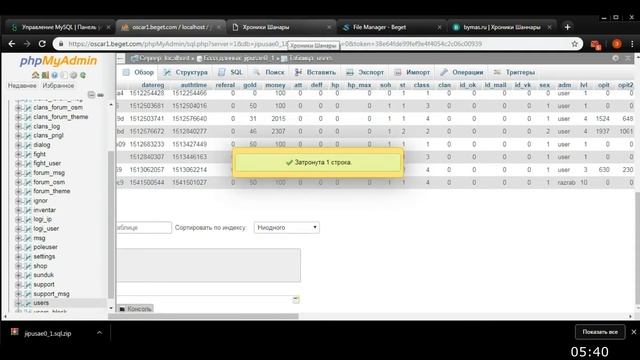Click the logout icon beside the home icon
Viewport: 640px width, 360px height.
point(45,75)
